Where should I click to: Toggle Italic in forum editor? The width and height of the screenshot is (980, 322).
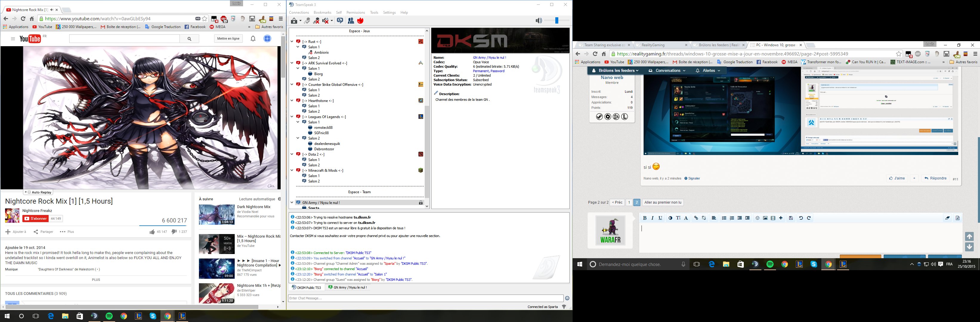click(x=653, y=218)
